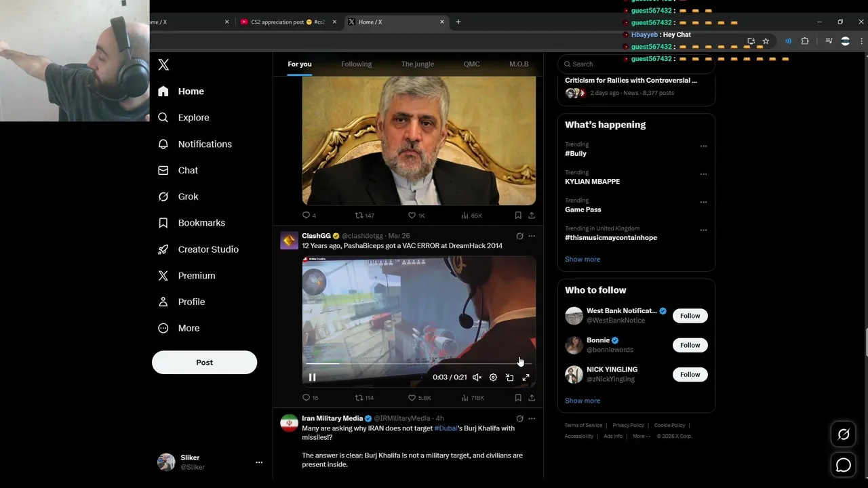Repost the top post with 147 reposts
Image resolution: width=868 pixels, height=488 pixels.
[x=364, y=216]
